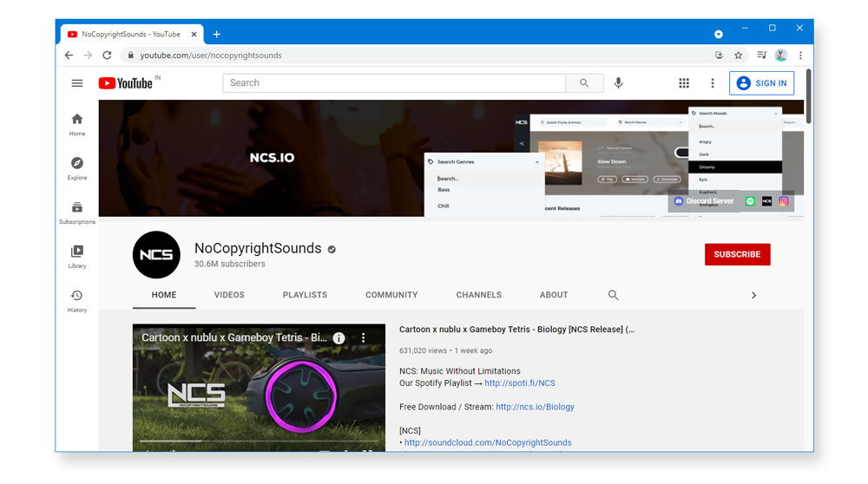Click the address bar URL
This screenshot has height=484, width=868.
point(211,56)
